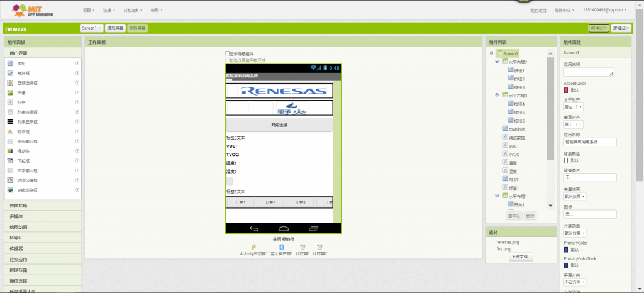Click the AccentColor pink color swatch
The image size is (644, 293).
[x=567, y=90]
